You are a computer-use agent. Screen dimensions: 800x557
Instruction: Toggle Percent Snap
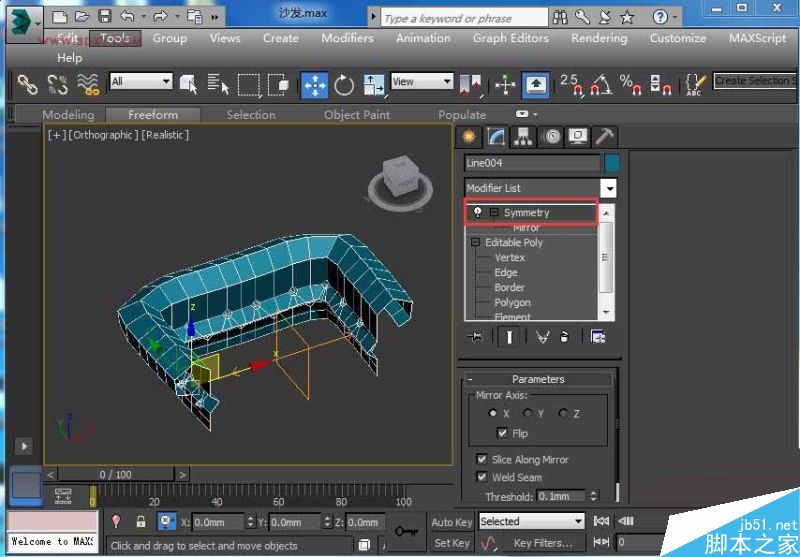coord(631,85)
